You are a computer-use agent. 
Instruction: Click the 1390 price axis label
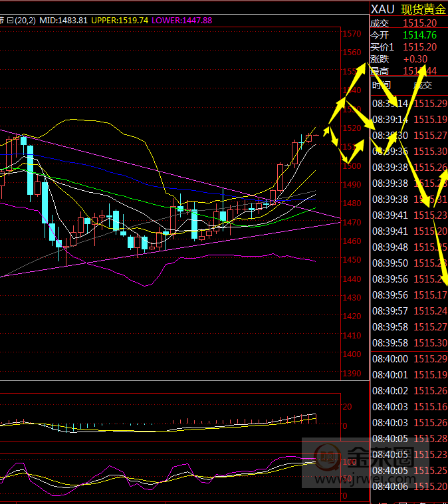click(x=351, y=374)
